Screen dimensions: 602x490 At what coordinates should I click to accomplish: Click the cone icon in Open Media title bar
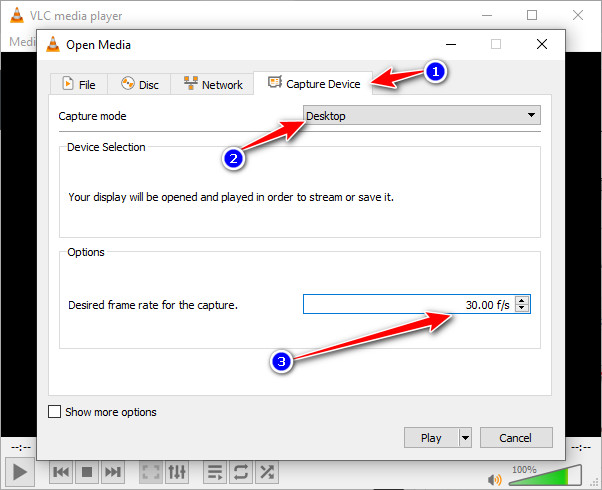tap(53, 44)
